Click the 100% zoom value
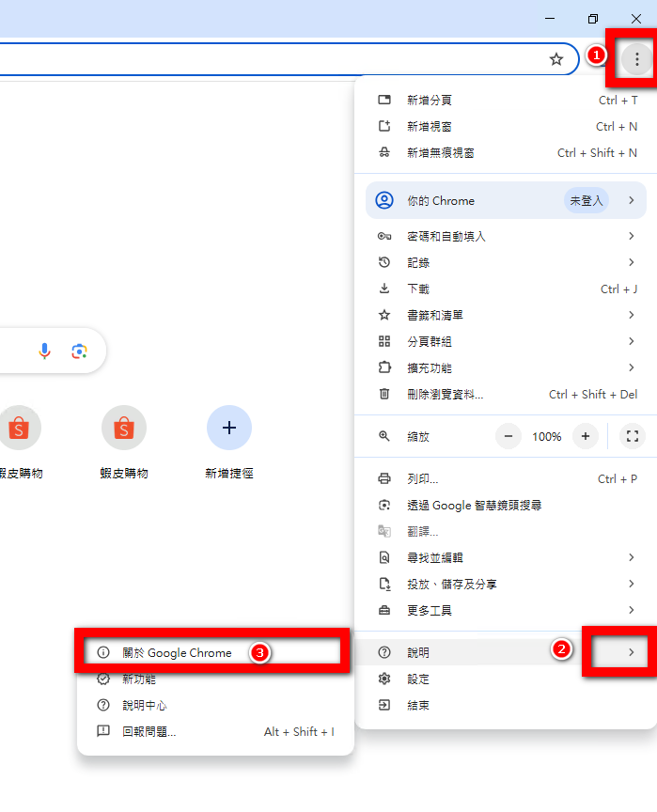 [547, 437]
